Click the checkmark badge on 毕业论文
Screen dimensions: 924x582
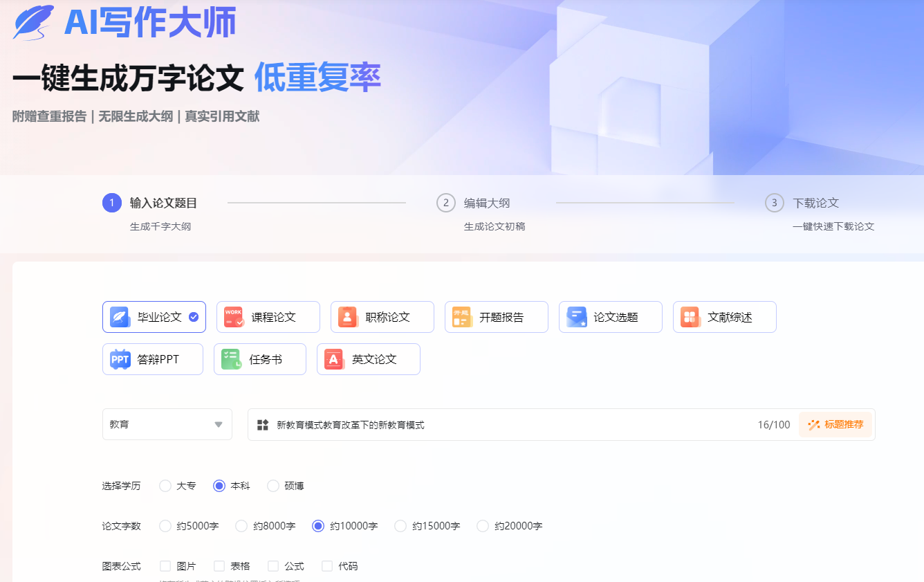[x=194, y=317]
